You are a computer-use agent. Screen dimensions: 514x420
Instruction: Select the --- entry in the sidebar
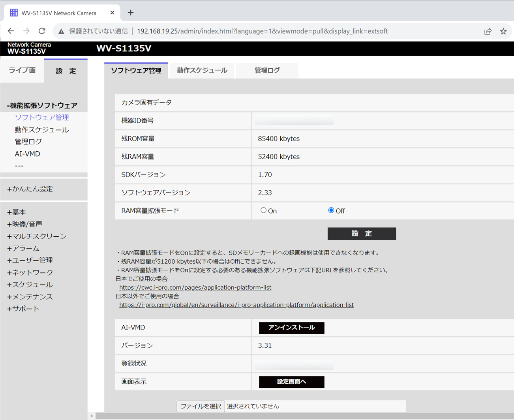point(19,166)
